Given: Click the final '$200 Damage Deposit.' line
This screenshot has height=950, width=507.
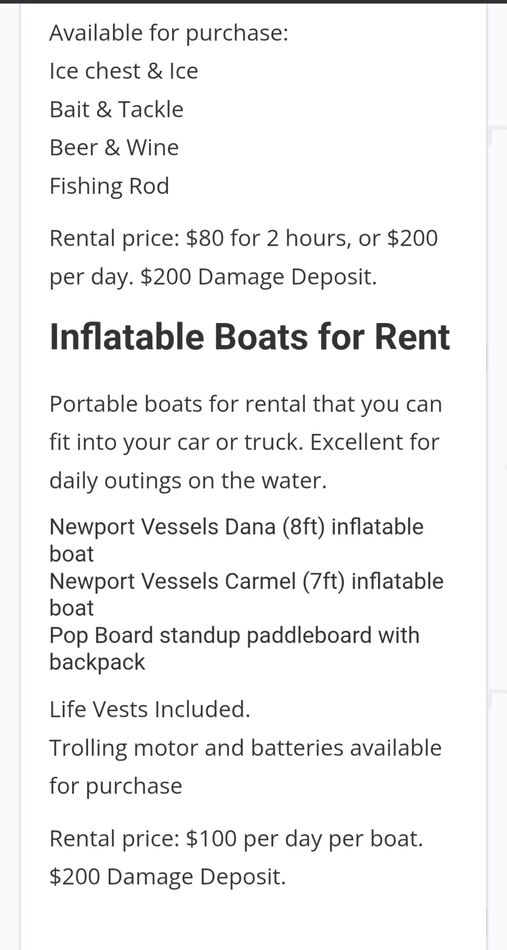Looking at the screenshot, I should tap(167, 877).
